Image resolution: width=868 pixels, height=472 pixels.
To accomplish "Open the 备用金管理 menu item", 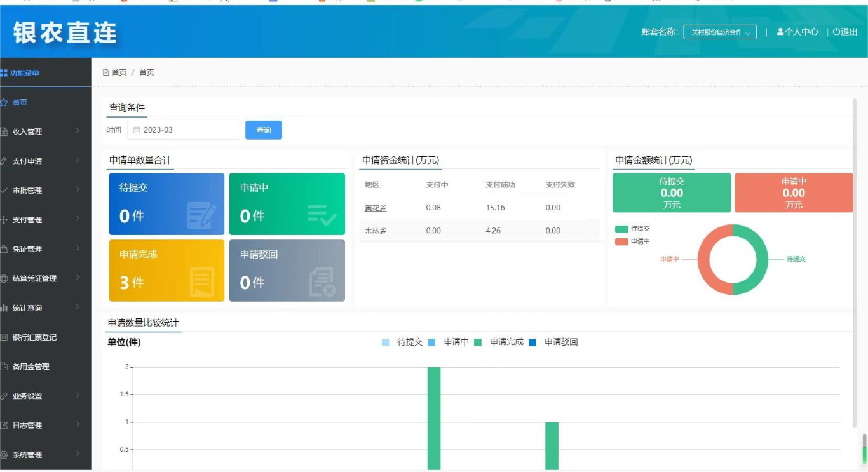I will (x=46, y=367).
